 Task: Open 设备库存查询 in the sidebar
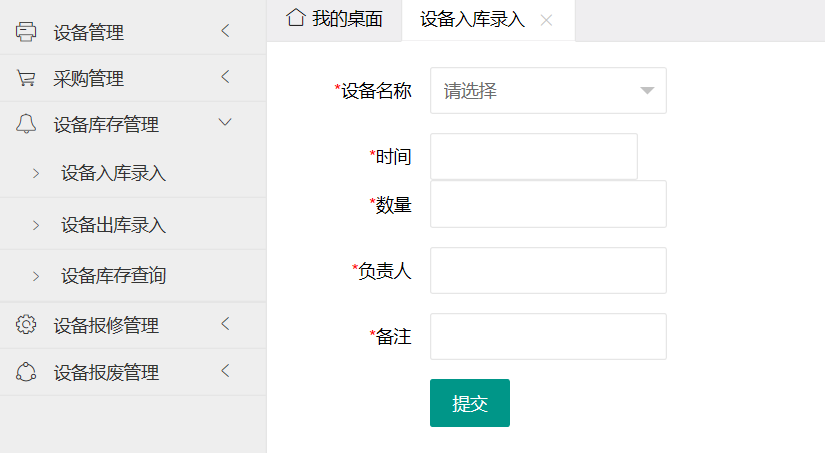(113, 276)
